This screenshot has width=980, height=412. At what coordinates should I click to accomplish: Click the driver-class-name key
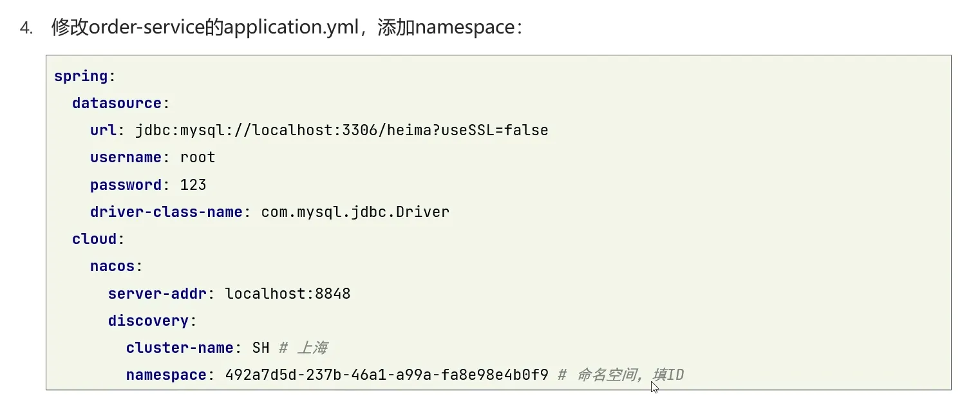click(166, 212)
